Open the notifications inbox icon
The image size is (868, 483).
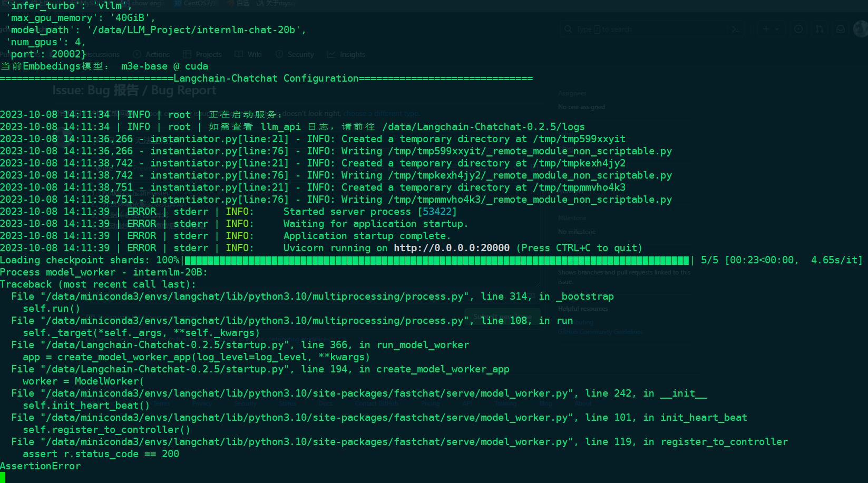[x=840, y=29]
